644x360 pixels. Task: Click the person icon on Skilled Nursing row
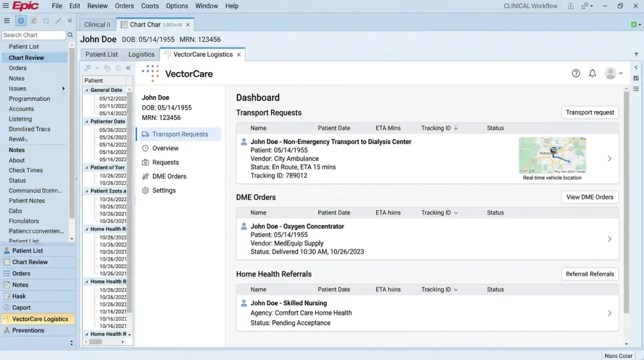tap(243, 303)
